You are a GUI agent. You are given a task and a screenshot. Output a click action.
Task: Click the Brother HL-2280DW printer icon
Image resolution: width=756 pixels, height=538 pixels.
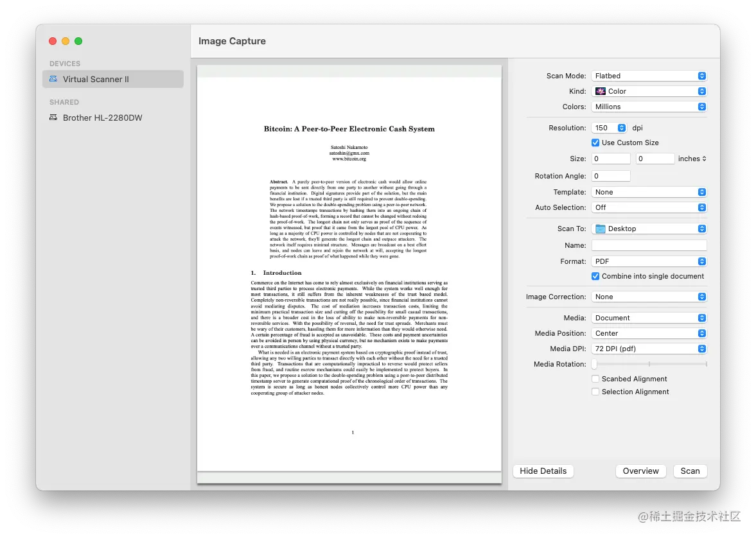53,117
